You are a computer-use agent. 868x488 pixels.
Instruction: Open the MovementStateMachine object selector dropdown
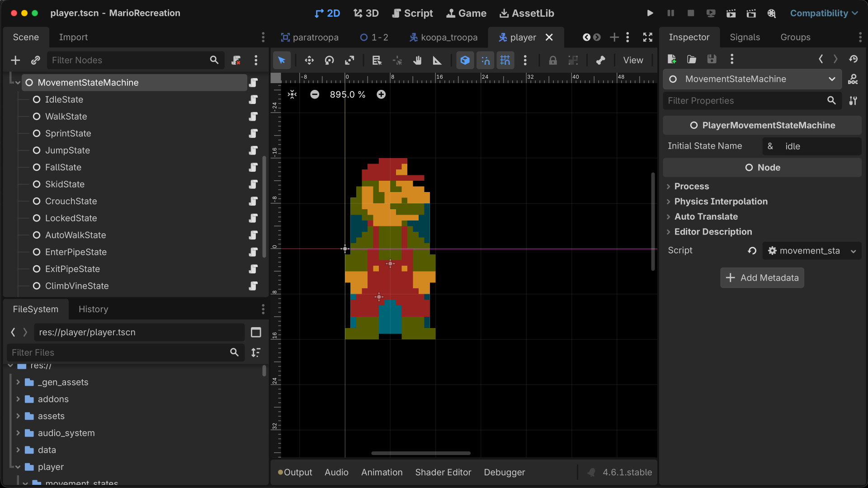[752, 79]
